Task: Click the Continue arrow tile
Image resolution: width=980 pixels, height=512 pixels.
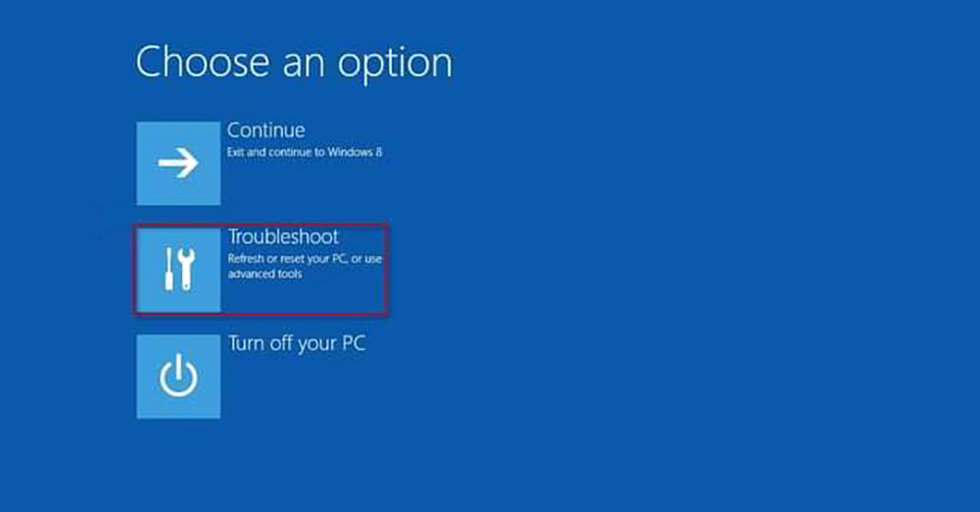Action: pos(178,164)
